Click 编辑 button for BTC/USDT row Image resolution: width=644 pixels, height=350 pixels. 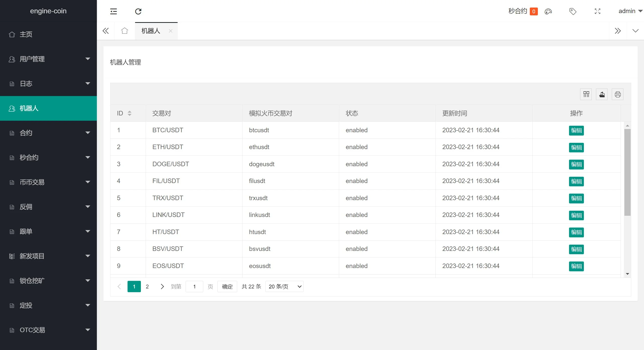(576, 130)
